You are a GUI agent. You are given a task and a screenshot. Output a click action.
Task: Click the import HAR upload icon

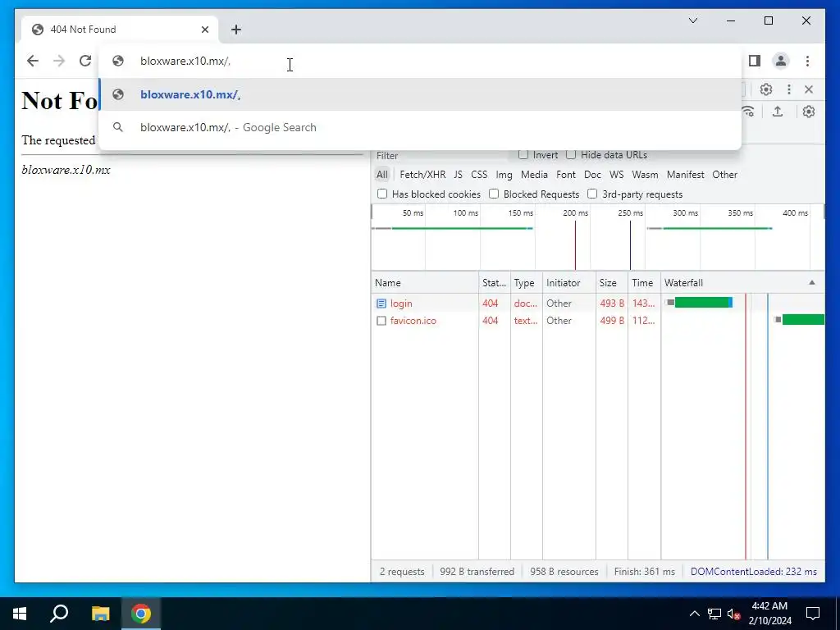(x=778, y=112)
